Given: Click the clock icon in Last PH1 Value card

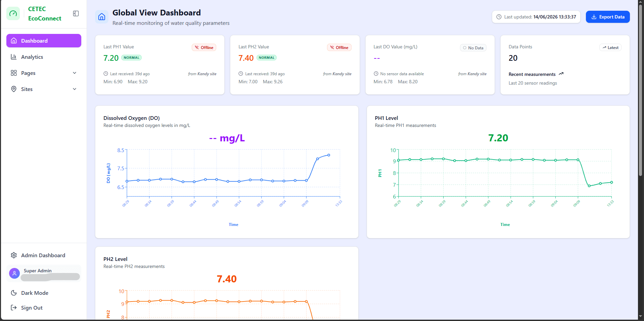Looking at the screenshot, I should [106, 74].
